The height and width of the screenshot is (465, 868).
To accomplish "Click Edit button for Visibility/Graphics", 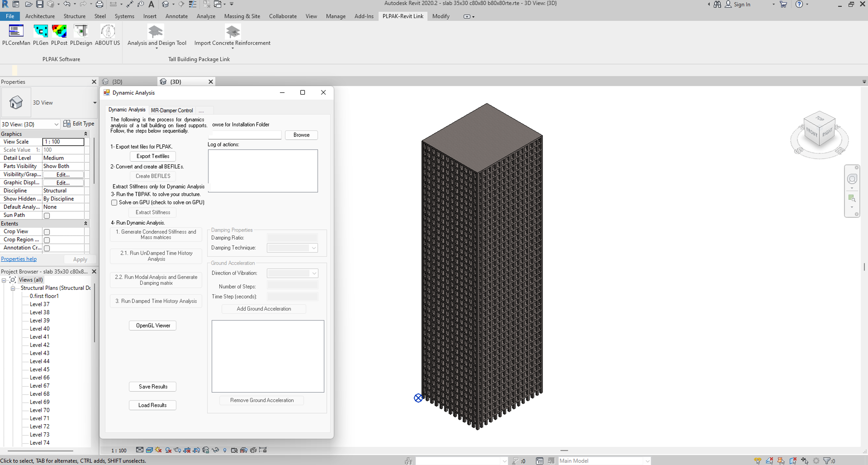I will pyautogui.click(x=63, y=174).
